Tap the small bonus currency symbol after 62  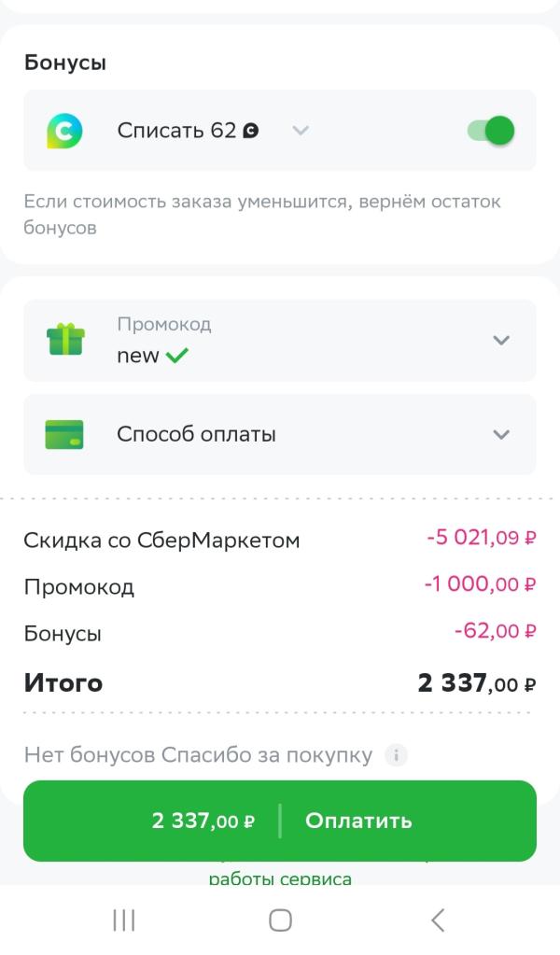[251, 131]
